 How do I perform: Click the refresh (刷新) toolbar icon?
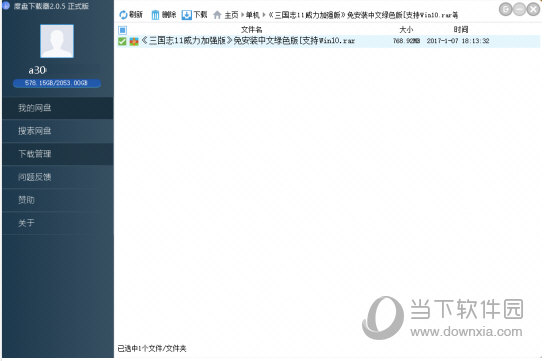click(x=123, y=15)
